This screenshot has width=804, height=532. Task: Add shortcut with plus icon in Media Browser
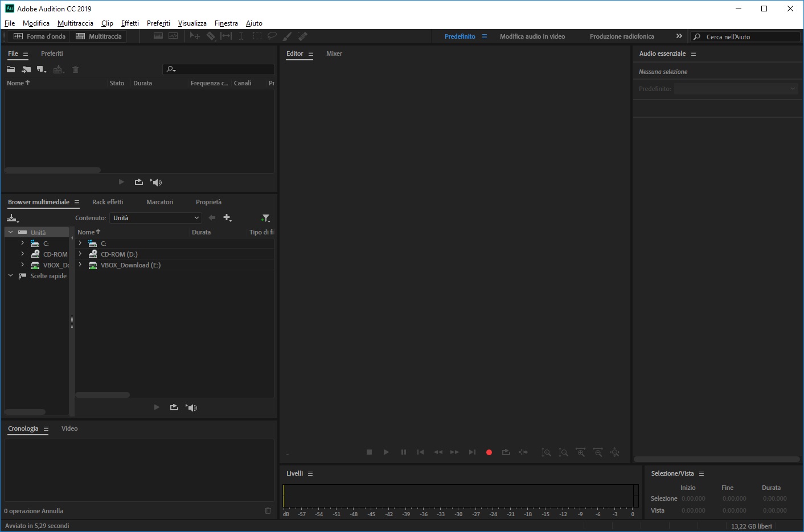(228, 218)
